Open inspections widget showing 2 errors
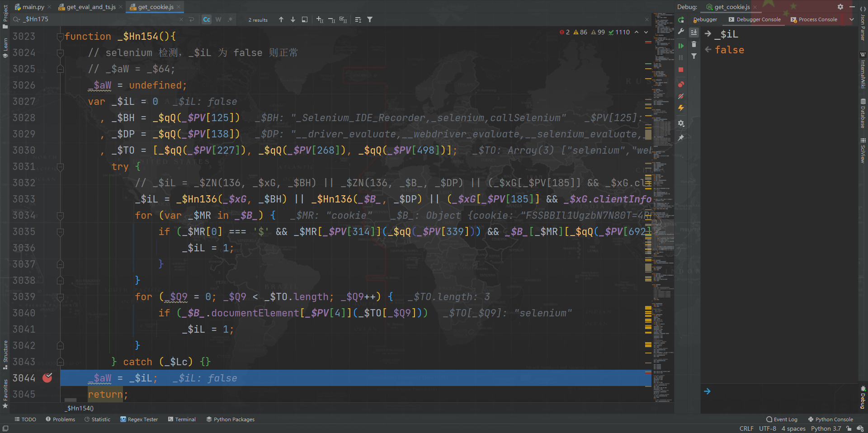The height and width of the screenshot is (433, 868). click(594, 32)
